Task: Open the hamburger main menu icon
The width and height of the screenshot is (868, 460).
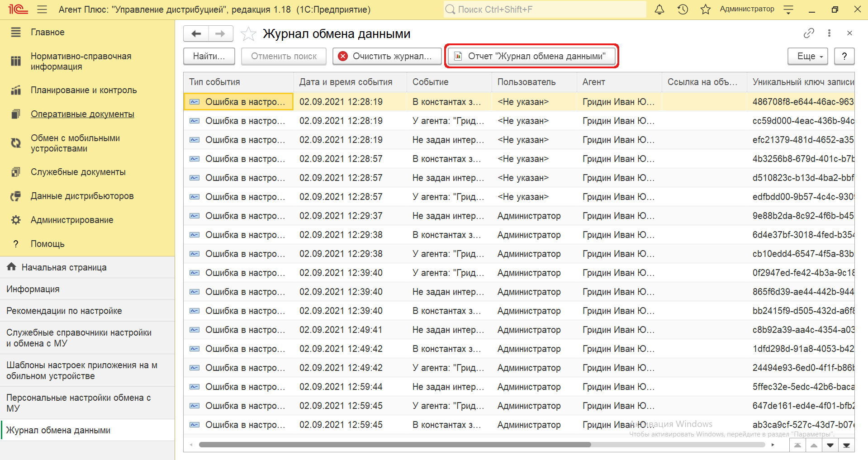Action: tap(42, 9)
